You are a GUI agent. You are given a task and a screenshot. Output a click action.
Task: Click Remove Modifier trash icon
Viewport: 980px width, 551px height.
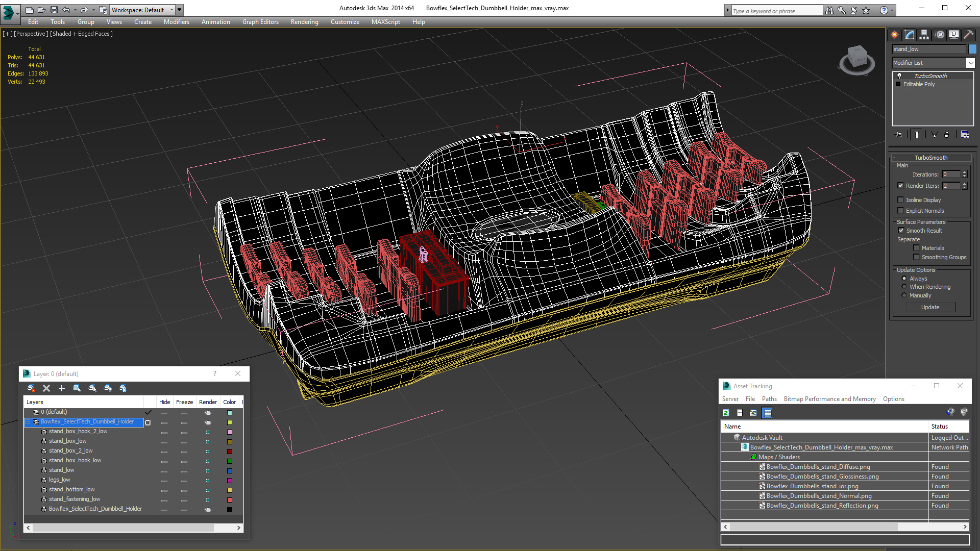[x=947, y=135]
